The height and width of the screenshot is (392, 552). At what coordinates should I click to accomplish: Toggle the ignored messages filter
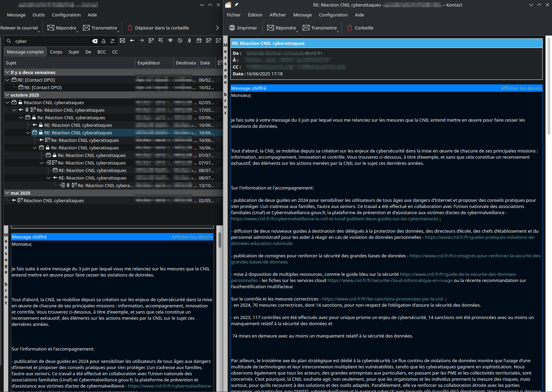(180, 41)
